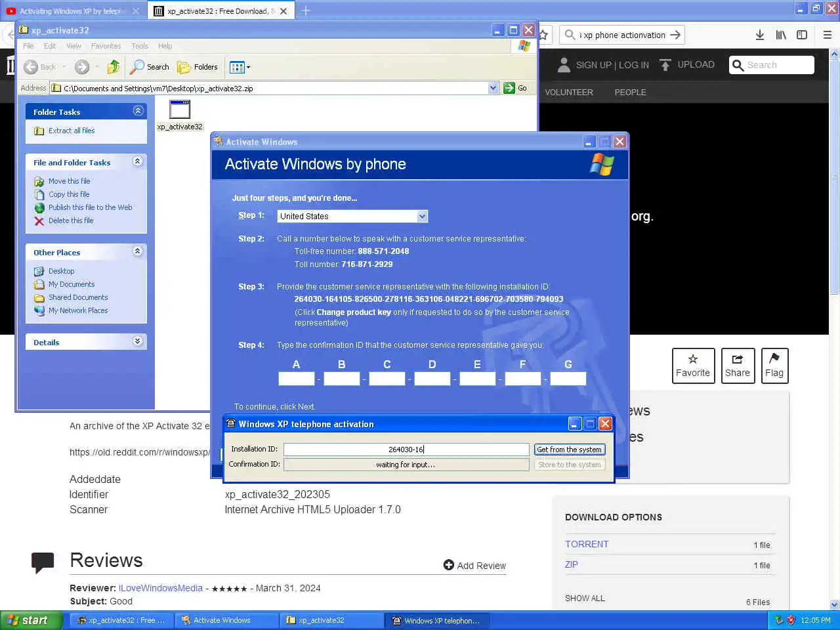
Task: Click Move this file
Action: [x=69, y=181]
